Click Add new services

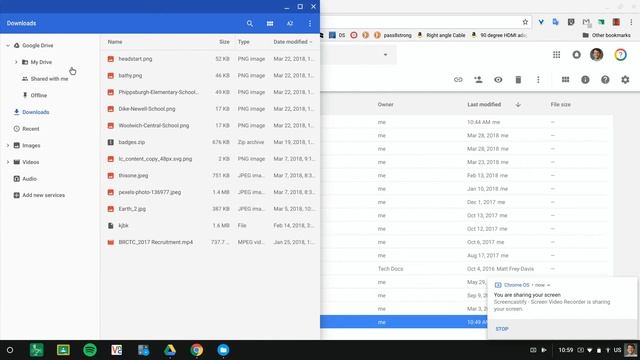click(x=43, y=195)
